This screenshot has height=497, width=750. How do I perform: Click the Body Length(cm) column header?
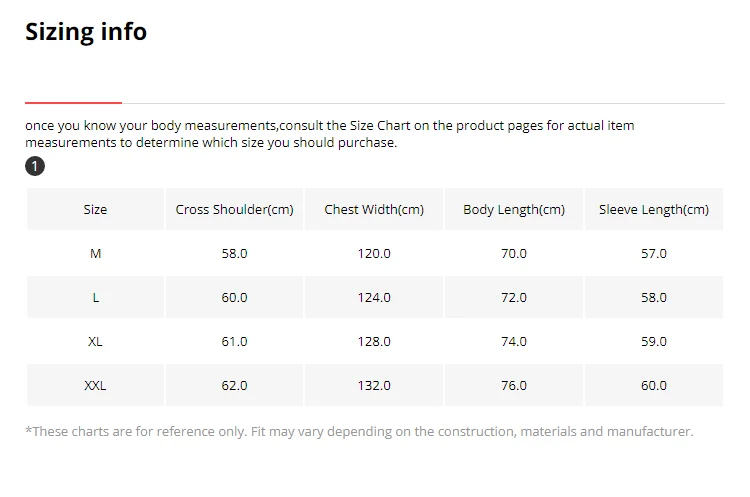click(x=514, y=210)
